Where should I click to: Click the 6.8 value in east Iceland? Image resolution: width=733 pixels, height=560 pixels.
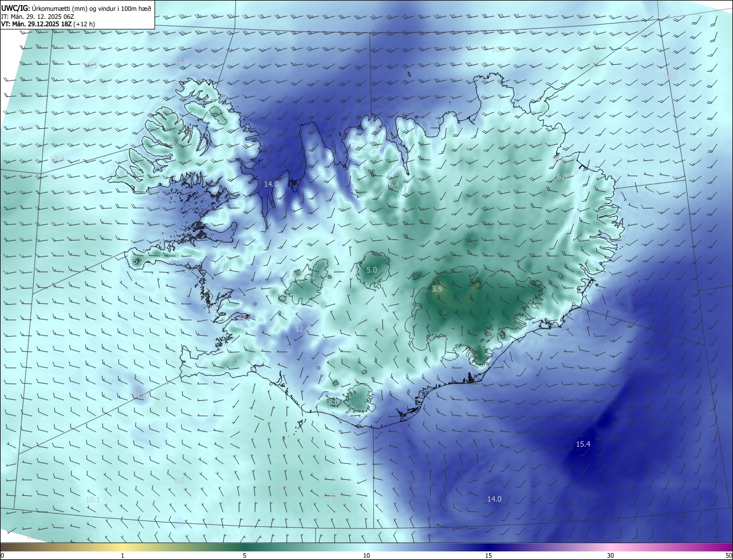coord(562,177)
